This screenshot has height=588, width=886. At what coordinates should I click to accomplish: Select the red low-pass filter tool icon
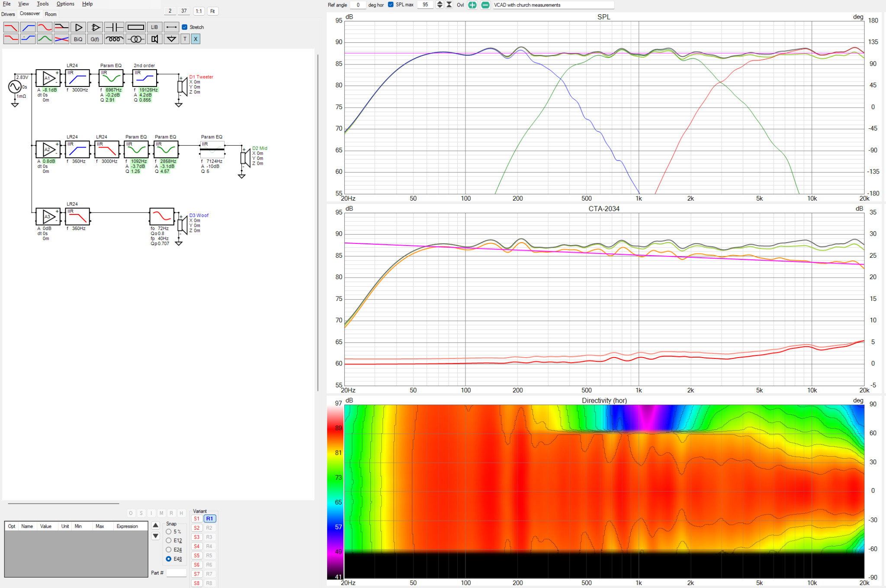click(x=11, y=27)
